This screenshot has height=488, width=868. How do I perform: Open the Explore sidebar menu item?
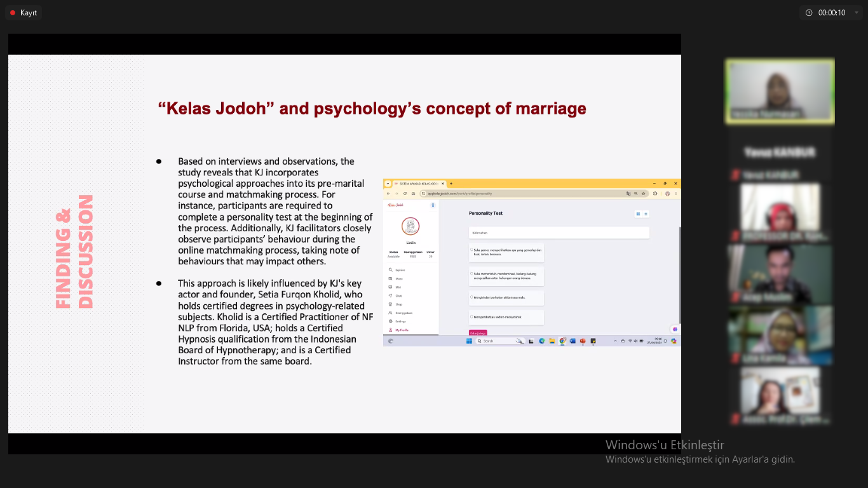[397, 270]
